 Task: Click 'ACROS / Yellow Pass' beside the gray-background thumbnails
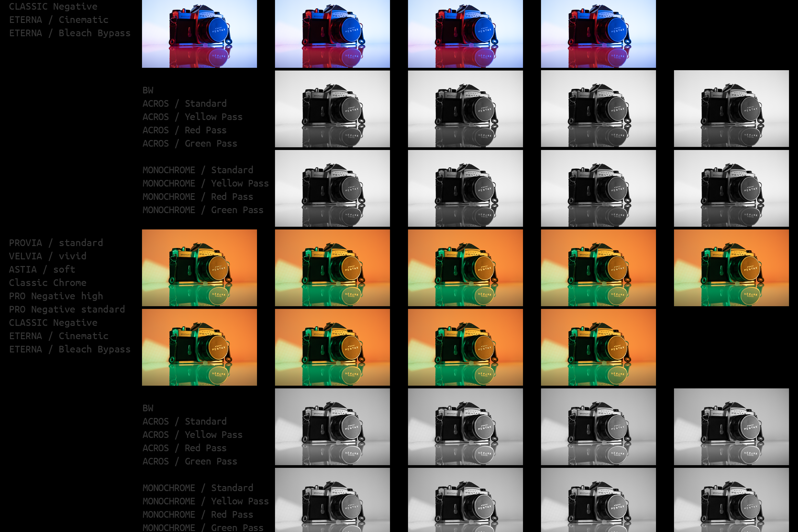click(x=193, y=435)
